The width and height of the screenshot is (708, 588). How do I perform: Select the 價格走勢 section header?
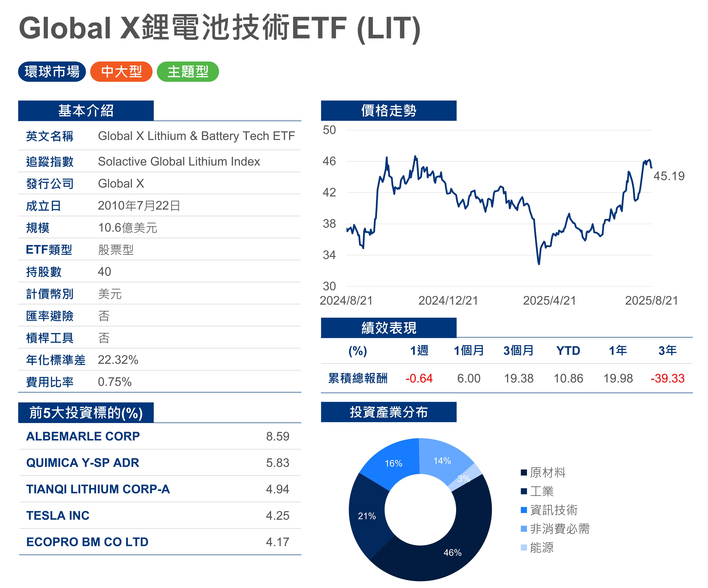(x=389, y=111)
